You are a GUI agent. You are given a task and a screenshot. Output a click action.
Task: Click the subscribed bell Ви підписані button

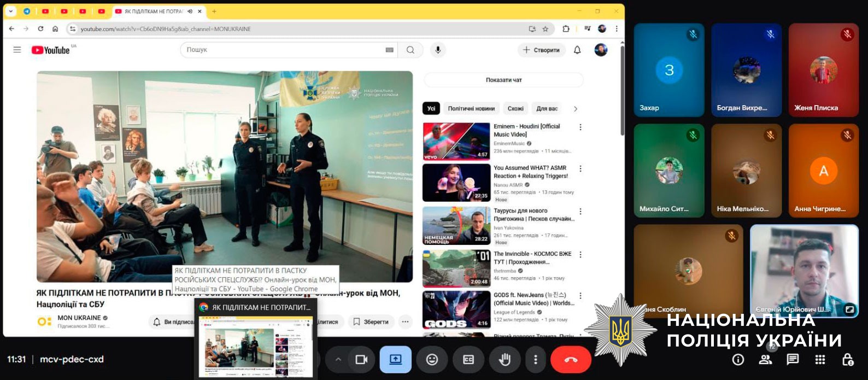click(172, 322)
